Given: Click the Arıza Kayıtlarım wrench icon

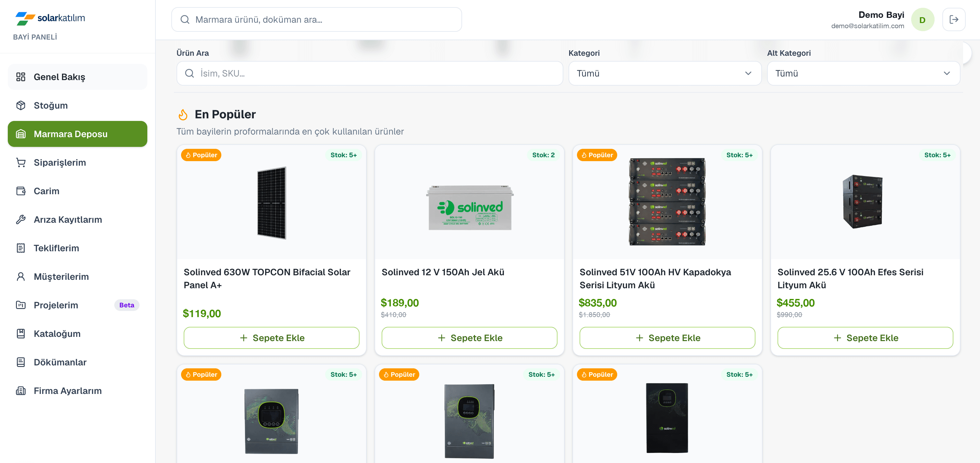Looking at the screenshot, I should [20, 219].
